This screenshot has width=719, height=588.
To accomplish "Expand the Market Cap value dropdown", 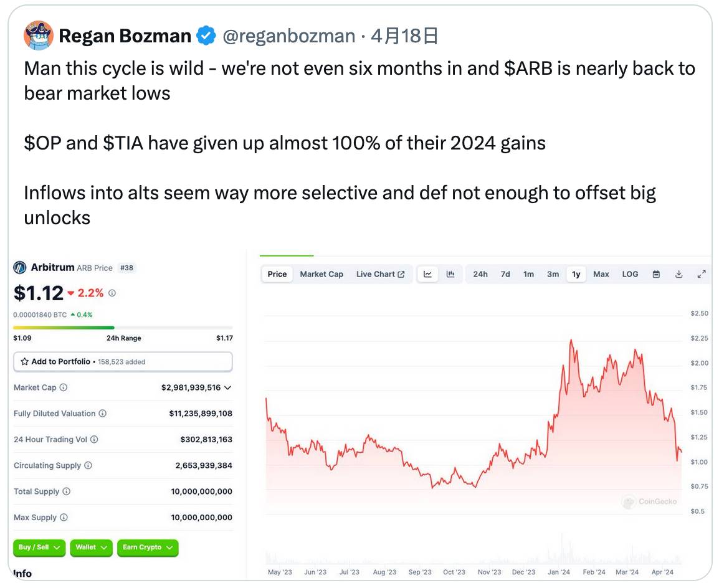I will (x=228, y=387).
